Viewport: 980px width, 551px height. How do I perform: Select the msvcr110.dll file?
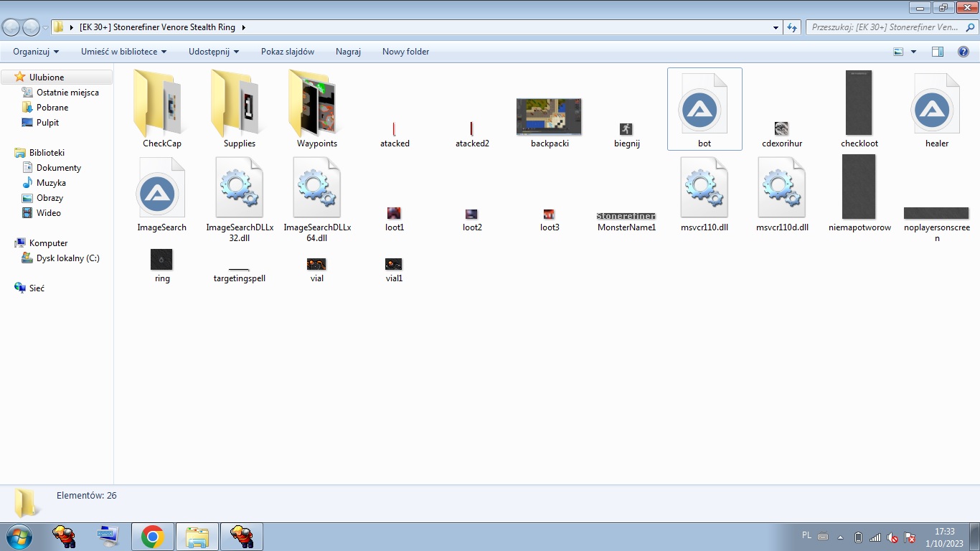click(x=704, y=194)
